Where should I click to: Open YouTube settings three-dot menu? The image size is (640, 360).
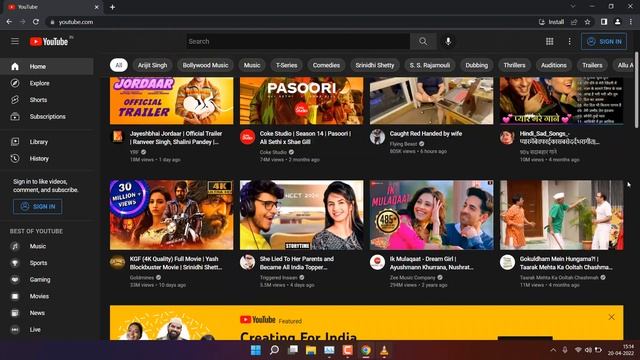pos(569,41)
